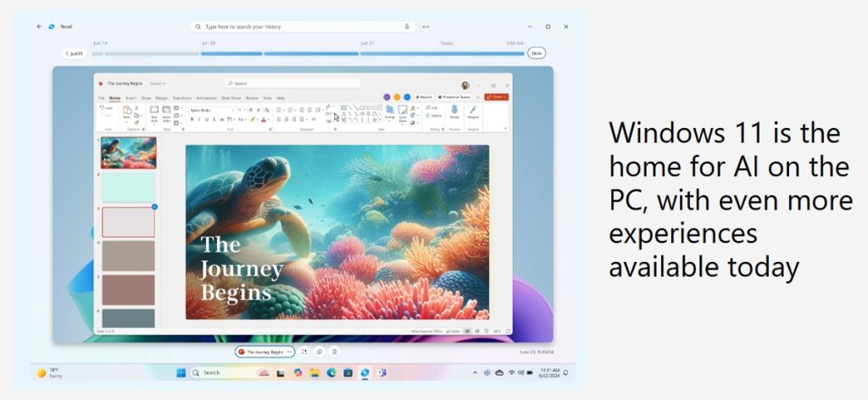Viewport: 868px width, 400px height.
Task: Click the Jun19 previous day button
Action: 75,53
